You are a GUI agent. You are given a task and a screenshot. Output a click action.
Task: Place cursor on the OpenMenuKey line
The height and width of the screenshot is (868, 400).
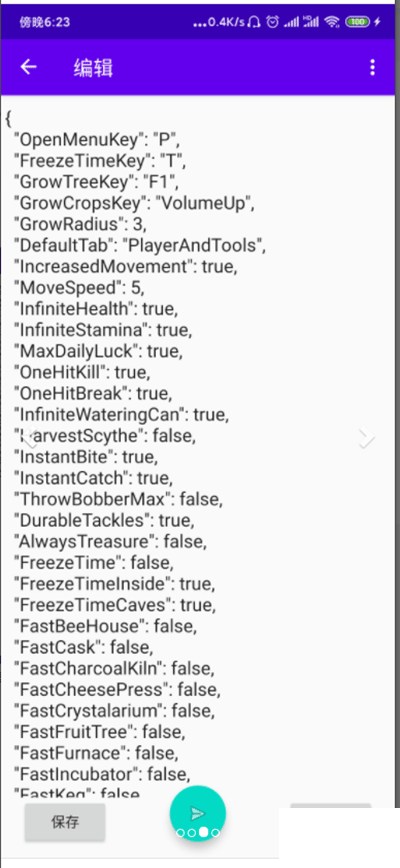pos(97,140)
